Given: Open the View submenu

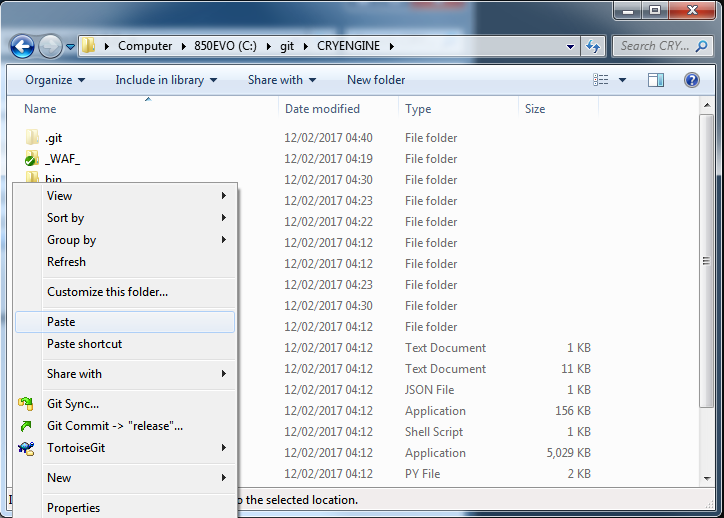Looking at the screenshot, I should coord(125,196).
